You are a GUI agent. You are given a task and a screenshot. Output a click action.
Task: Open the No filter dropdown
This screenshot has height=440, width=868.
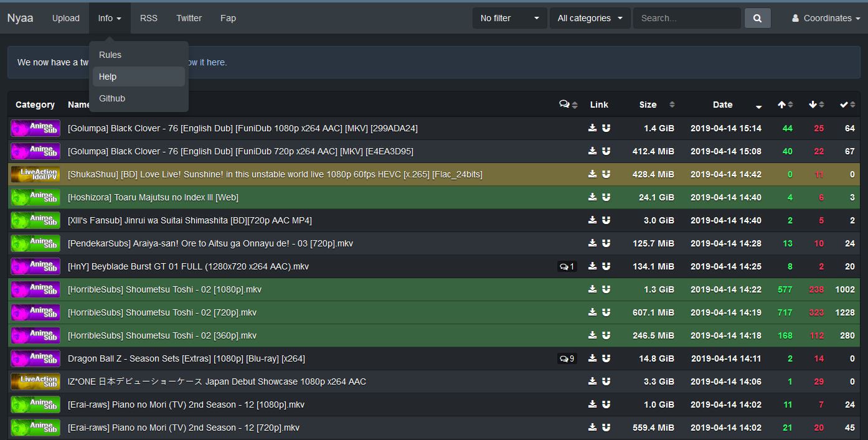click(x=509, y=18)
